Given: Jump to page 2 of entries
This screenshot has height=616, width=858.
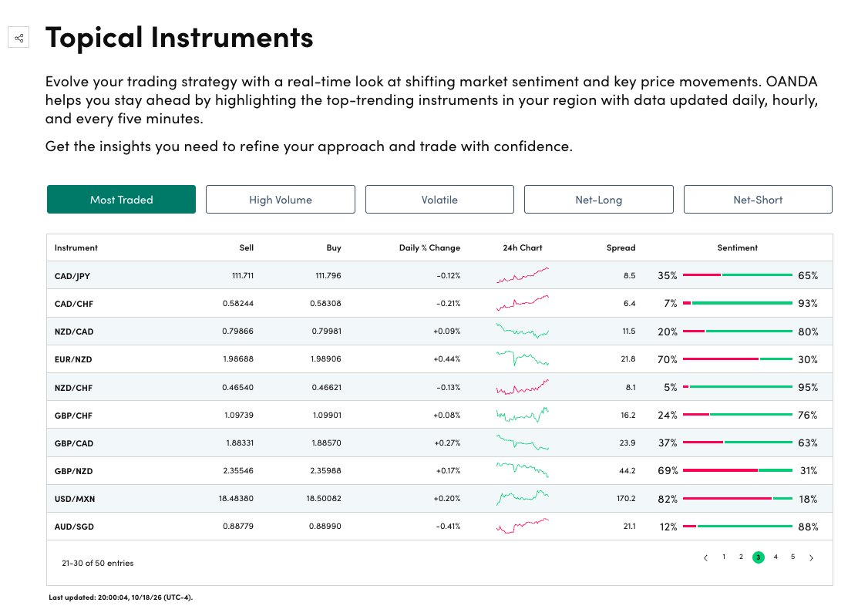Looking at the screenshot, I should 741,557.
